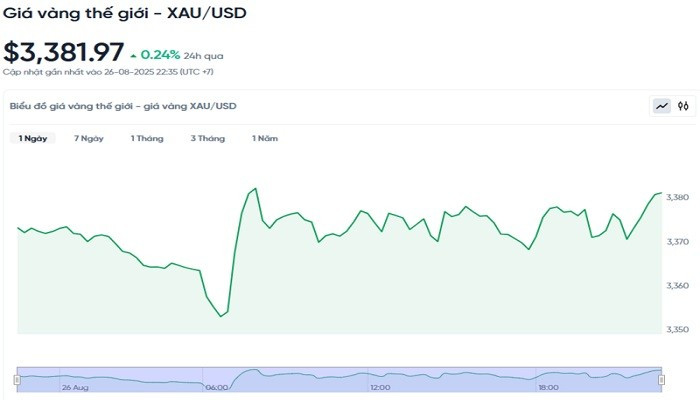
Task: Click the chart's lowest dip point
Action: pos(221,316)
